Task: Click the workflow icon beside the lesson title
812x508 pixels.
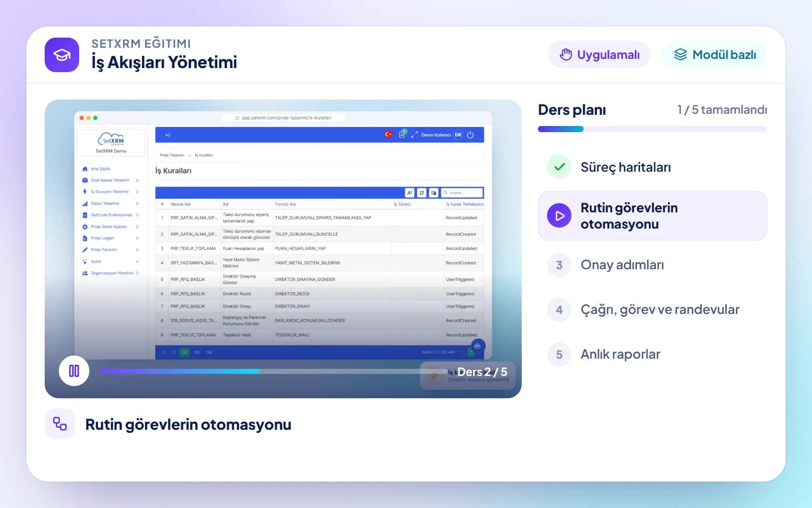Action: (x=60, y=424)
